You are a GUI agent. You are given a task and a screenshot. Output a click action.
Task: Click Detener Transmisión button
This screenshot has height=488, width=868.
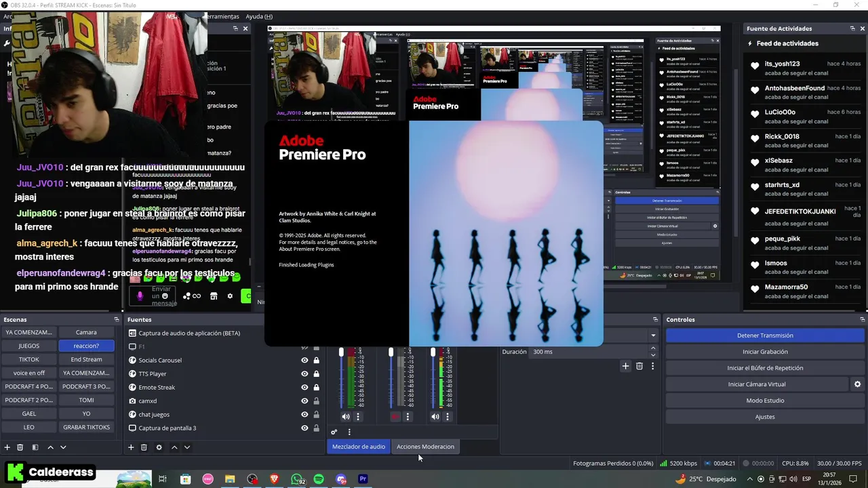765,335
